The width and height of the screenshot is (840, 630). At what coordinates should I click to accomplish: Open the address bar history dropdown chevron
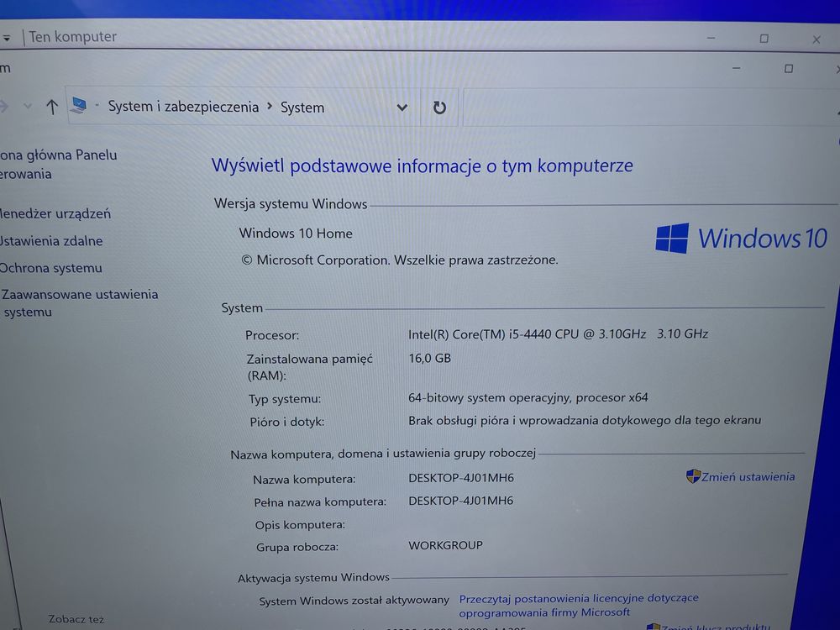[402, 108]
